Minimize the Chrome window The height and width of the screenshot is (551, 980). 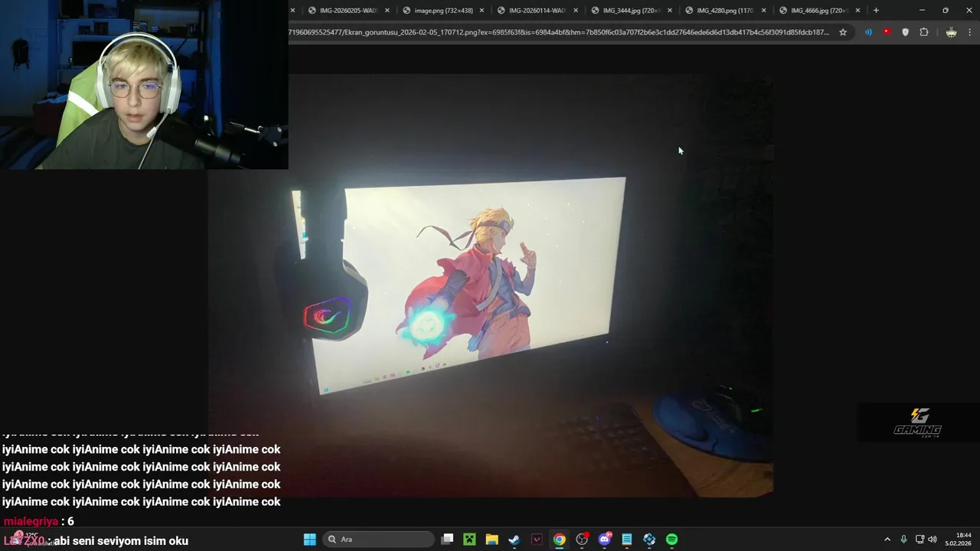point(922,10)
